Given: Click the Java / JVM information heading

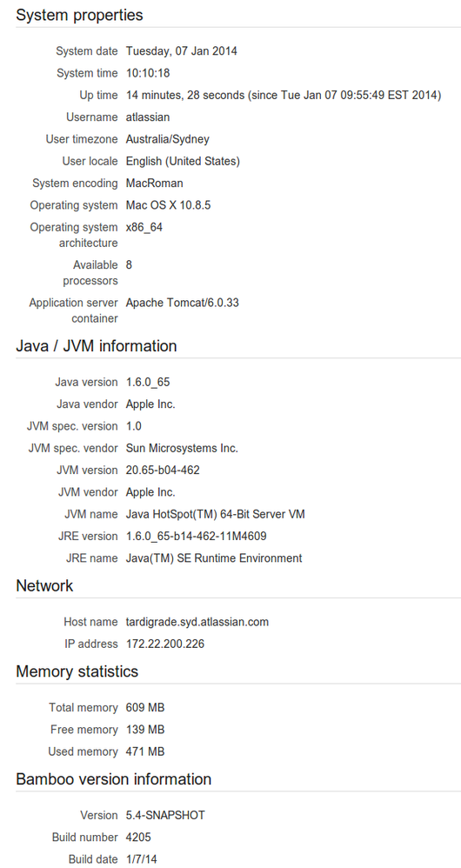Looking at the screenshot, I should (97, 346).
